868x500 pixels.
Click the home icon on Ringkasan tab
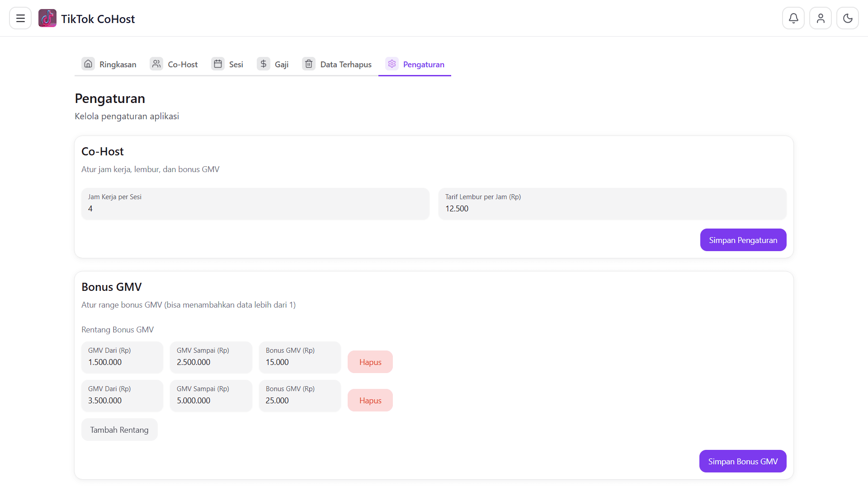click(x=88, y=64)
